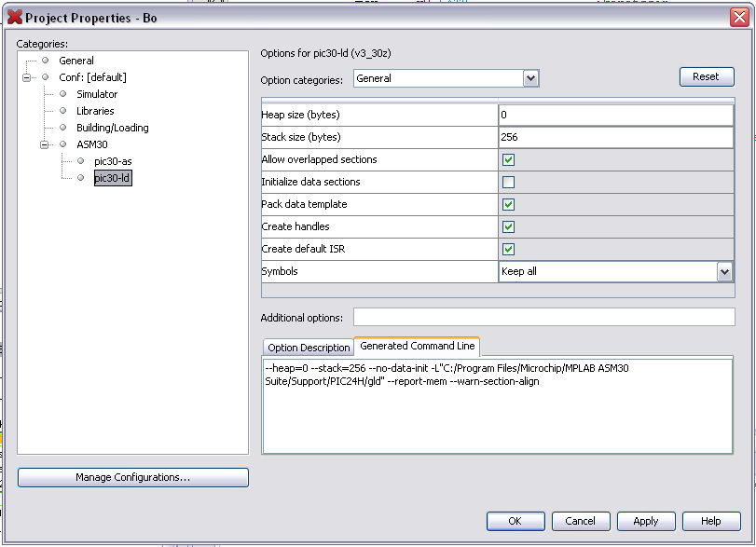The height and width of the screenshot is (547, 756).
Task: Click the Heap size (bytes) label
Action: tap(300, 115)
